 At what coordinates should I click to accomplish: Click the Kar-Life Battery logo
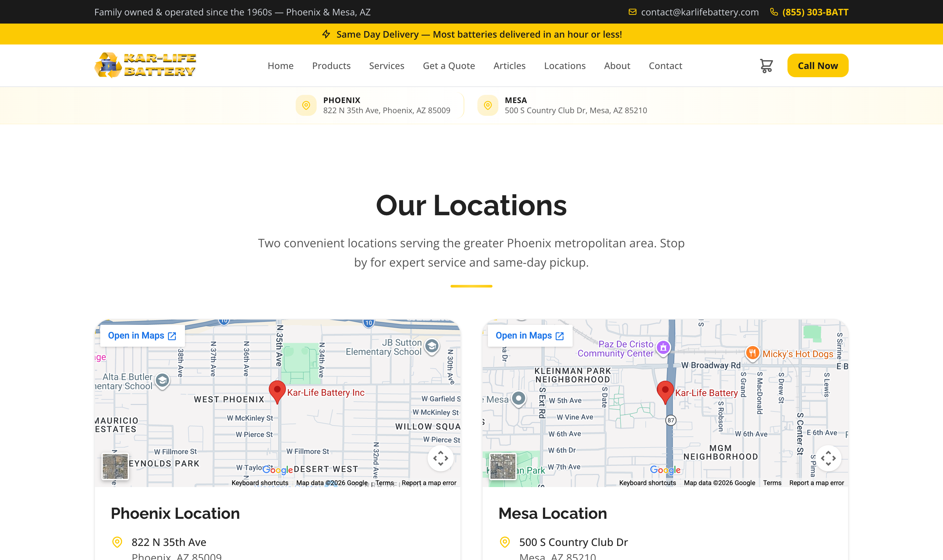point(145,65)
